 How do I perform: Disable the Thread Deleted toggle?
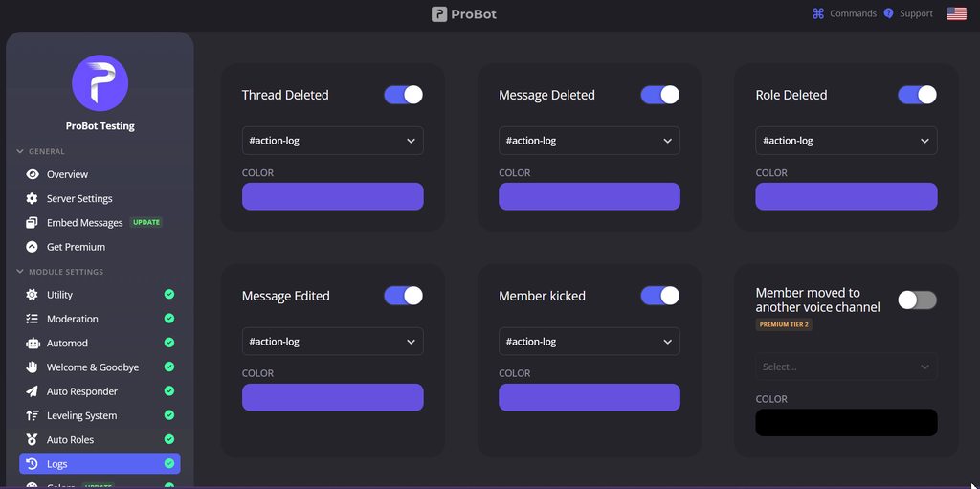403,95
